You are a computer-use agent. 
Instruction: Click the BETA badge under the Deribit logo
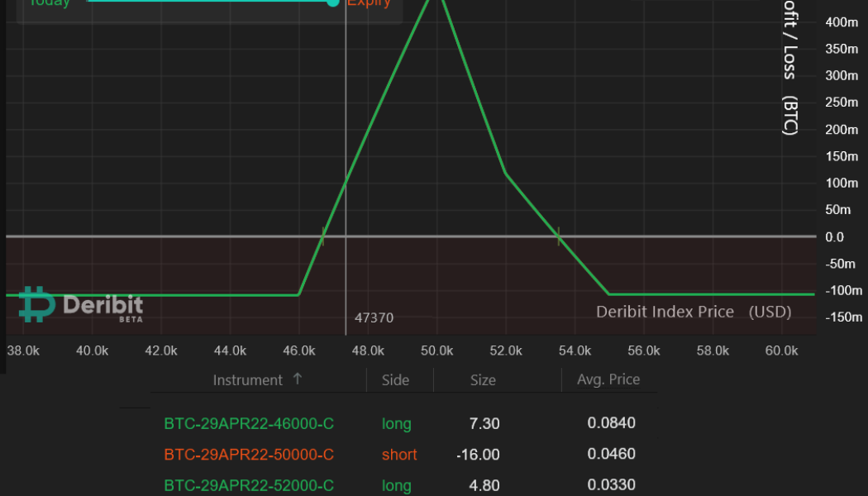point(132,318)
